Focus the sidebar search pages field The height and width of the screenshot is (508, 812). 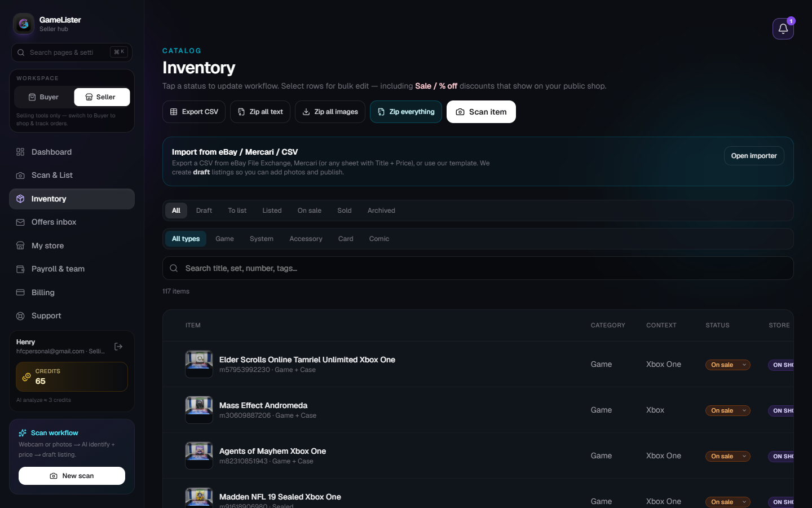[72, 52]
